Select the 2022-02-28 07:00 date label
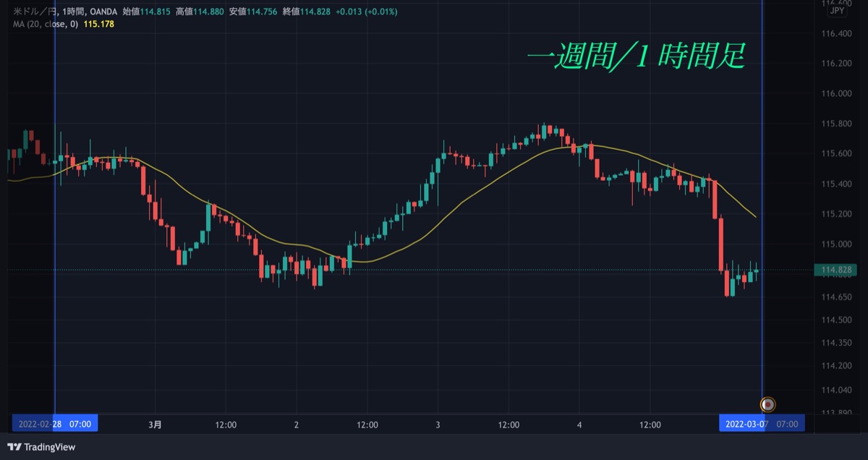The width and height of the screenshot is (868, 460). [x=56, y=423]
